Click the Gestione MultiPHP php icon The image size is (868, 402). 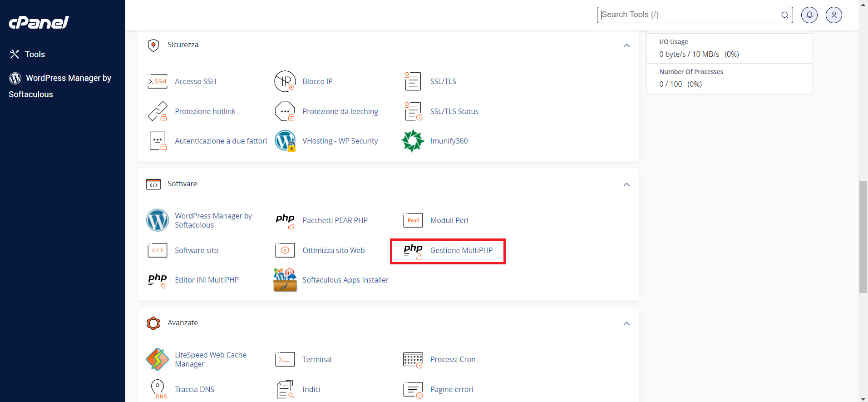coord(413,251)
